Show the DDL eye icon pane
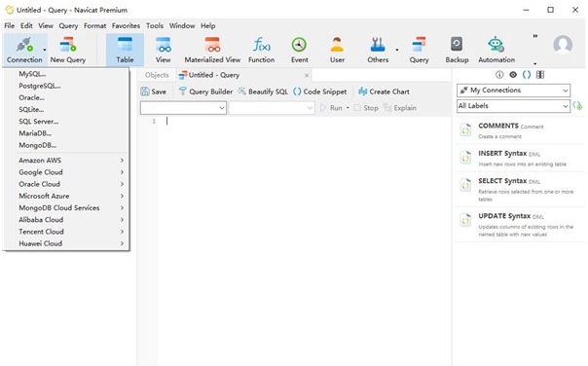588x366 pixels. pyautogui.click(x=513, y=75)
